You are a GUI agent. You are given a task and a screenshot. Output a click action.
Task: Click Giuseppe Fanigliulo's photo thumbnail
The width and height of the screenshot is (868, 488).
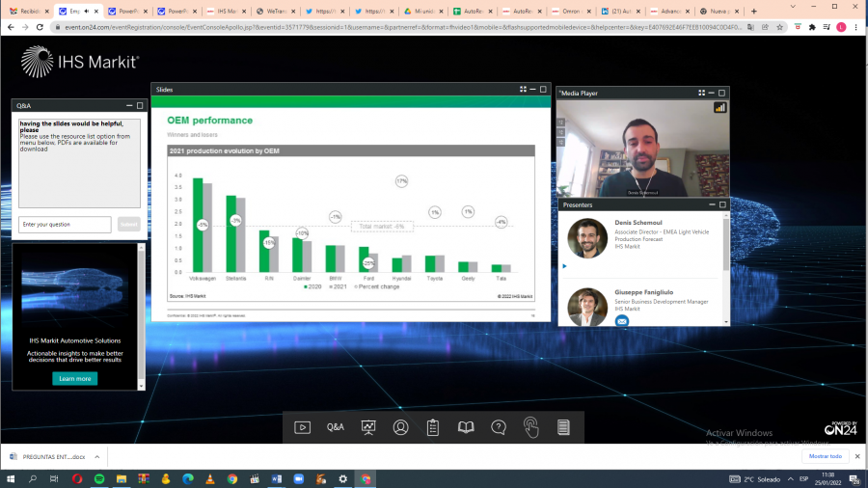click(587, 307)
